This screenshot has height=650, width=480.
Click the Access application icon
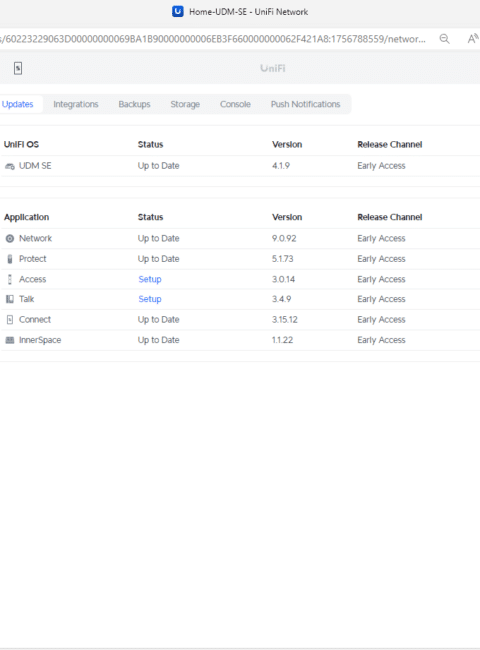[x=10, y=279]
